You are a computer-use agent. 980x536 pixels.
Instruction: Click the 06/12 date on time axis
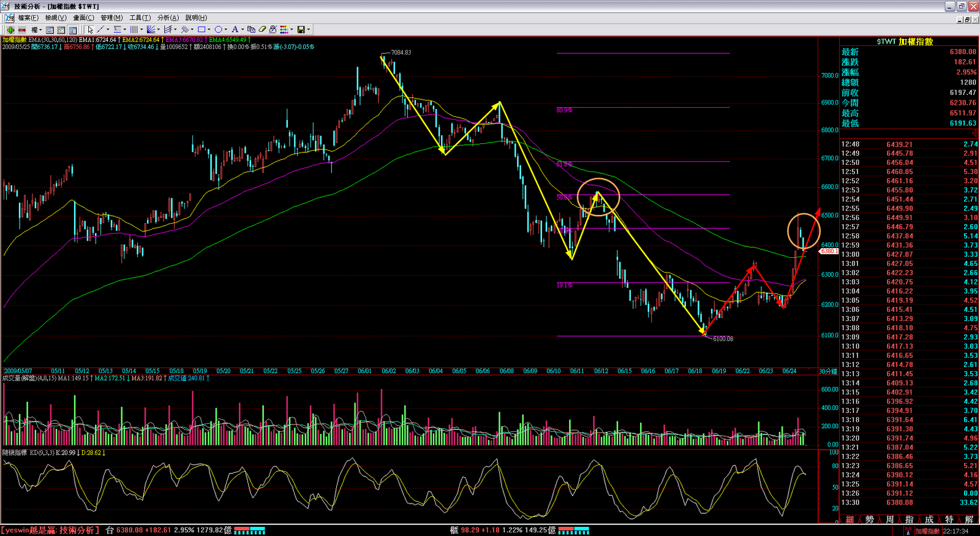pyautogui.click(x=601, y=371)
